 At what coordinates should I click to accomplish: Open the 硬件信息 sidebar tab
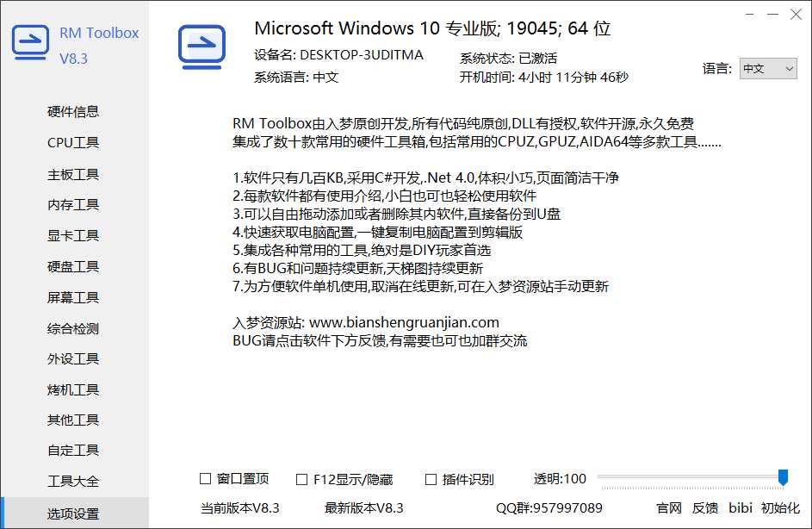point(73,112)
